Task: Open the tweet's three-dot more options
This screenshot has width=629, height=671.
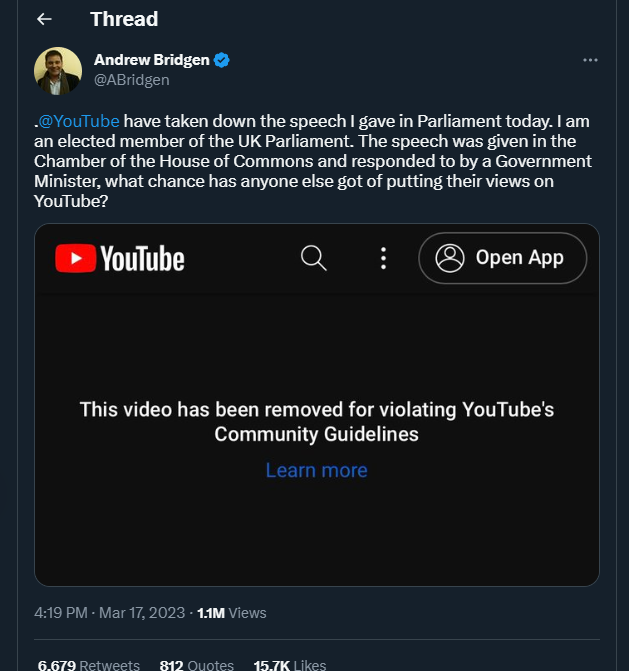Action: coord(590,60)
